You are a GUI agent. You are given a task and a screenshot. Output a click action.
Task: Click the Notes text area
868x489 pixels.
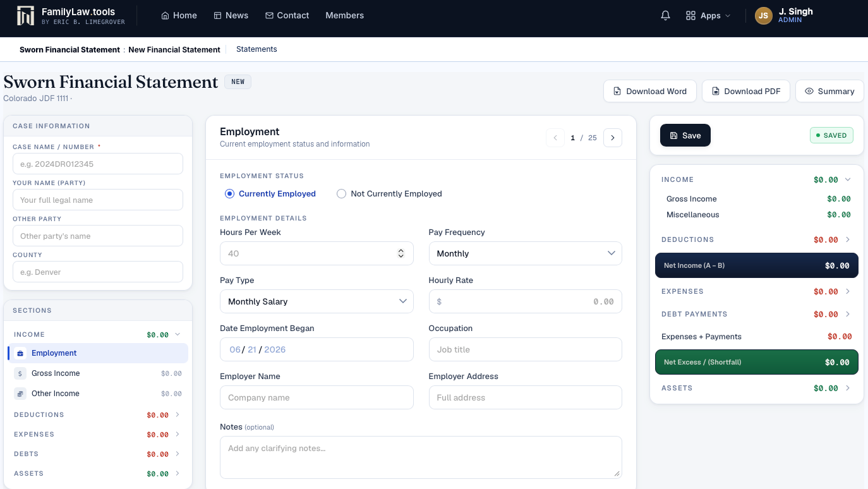[421, 457]
